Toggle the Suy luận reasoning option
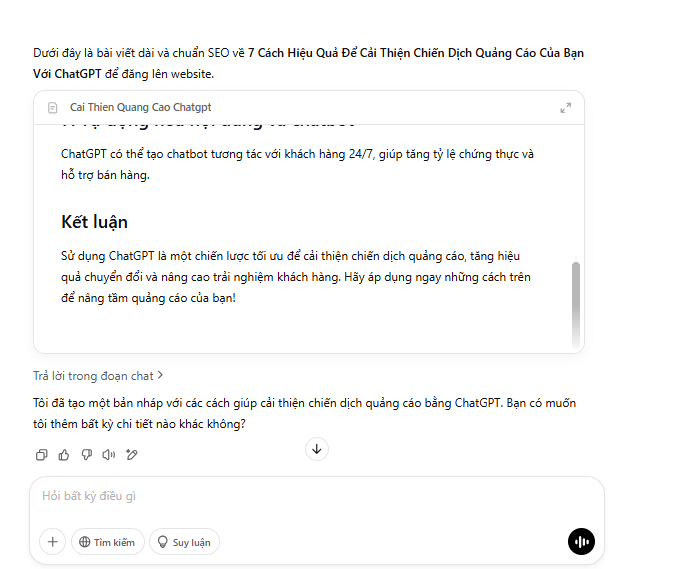Image resolution: width=700 pixels, height=569 pixels. (184, 542)
